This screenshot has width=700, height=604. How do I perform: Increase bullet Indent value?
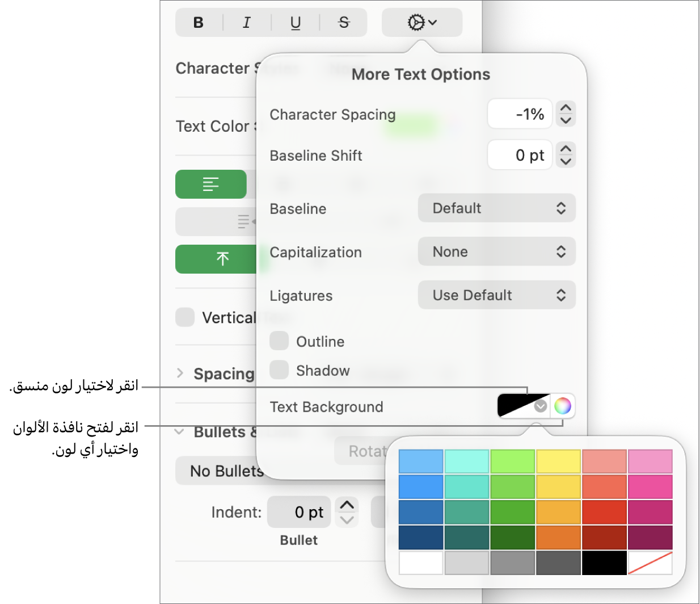(x=347, y=505)
